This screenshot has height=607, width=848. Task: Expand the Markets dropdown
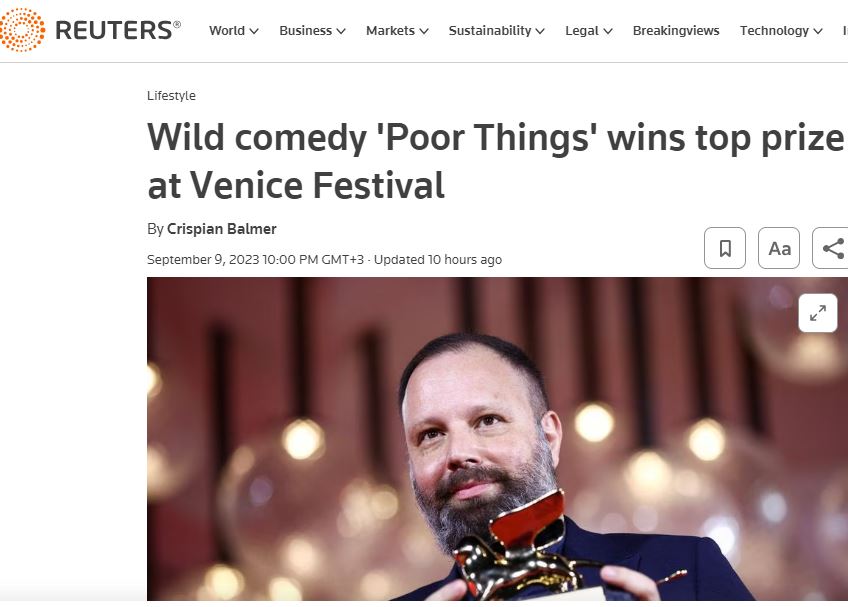[x=397, y=31]
